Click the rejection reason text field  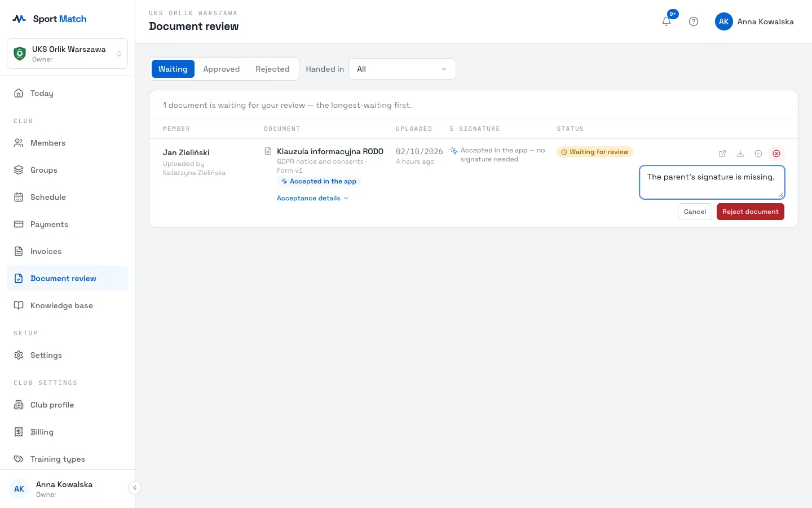click(x=712, y=182)
